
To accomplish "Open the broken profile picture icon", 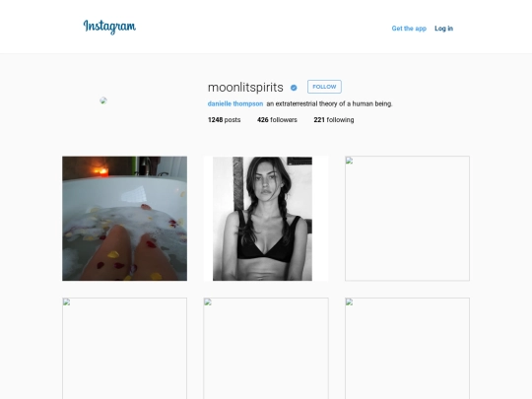I will 103,100.
